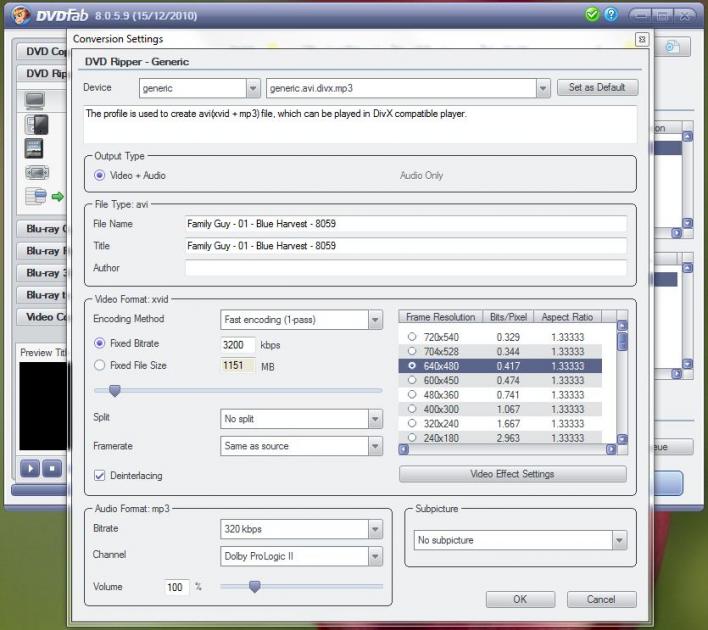Screen dimensions: 708x630
Task: Click the resolution list scroll-up arrow
Action: pos(622,326)
